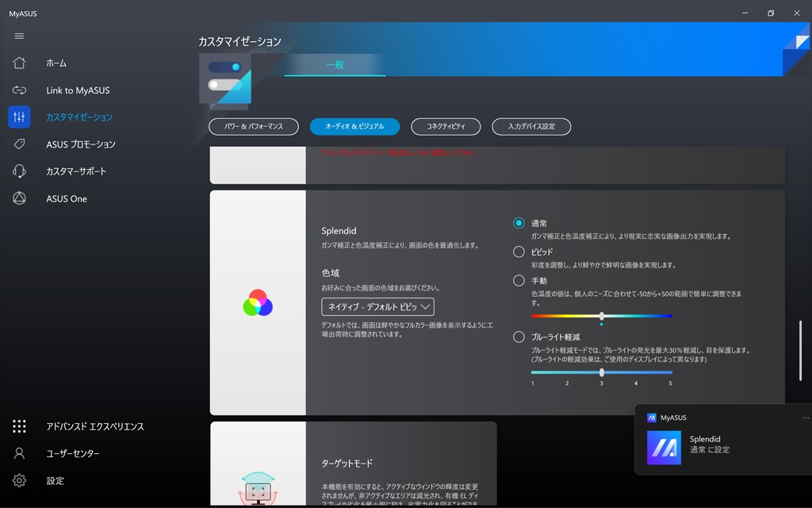Switch to the 一般 tab

[x=335, y=65]
